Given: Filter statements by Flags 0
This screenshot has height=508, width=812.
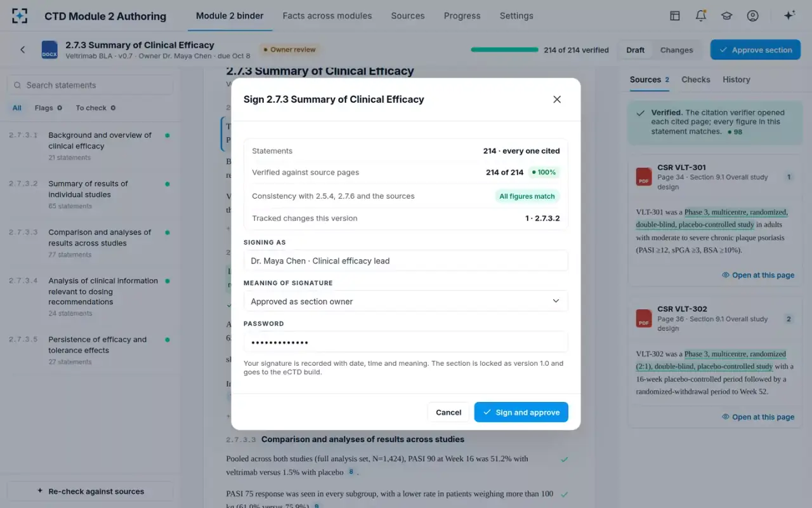Looking at the screenshot, I should [x=48, y=108].
